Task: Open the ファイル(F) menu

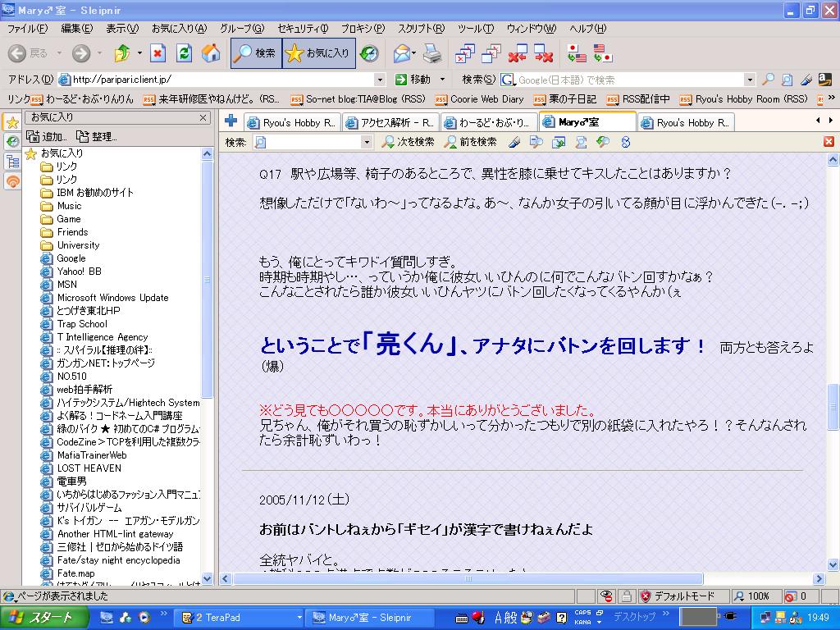Action: coord(27,29)
